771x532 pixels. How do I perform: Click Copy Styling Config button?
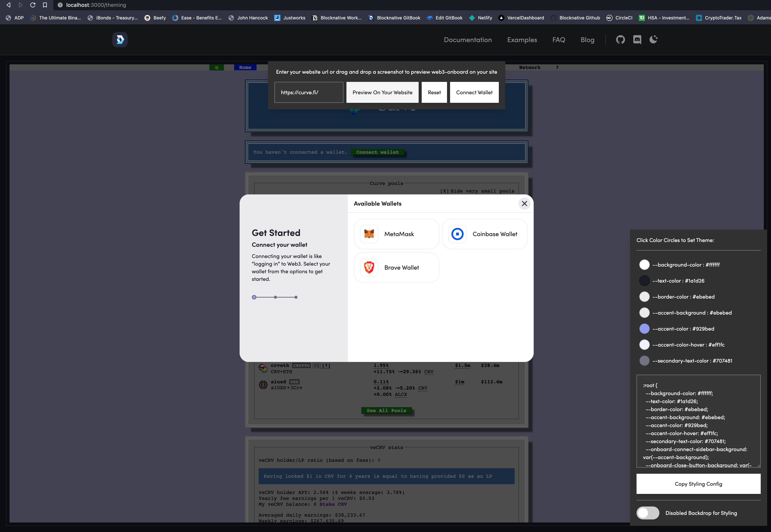pyautogui.click(x=698, y=484)
